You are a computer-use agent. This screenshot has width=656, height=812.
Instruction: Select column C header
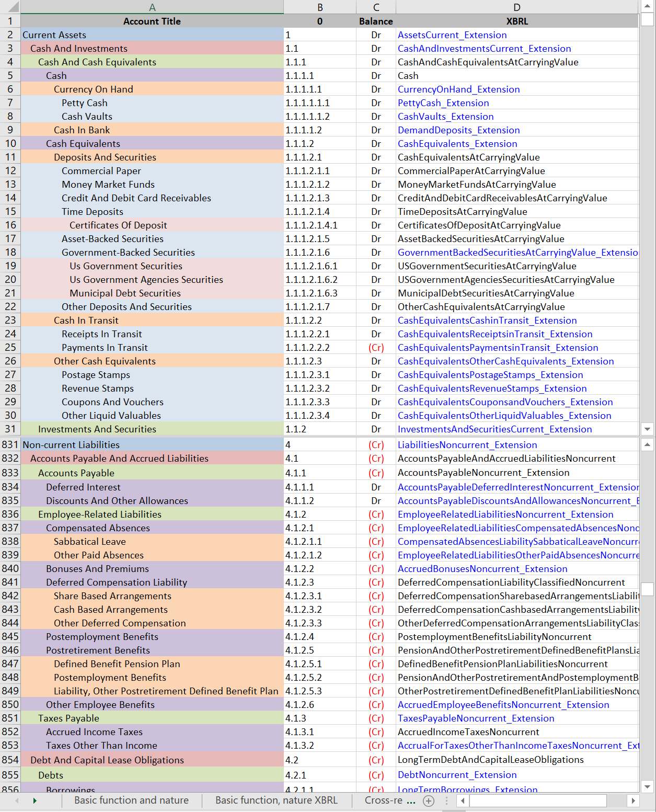coord(376,7)
